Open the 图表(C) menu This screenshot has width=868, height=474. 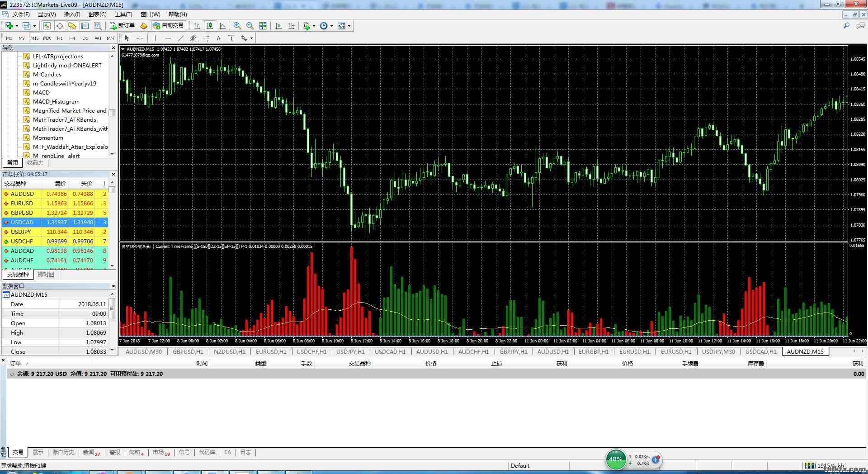(97, 14)
